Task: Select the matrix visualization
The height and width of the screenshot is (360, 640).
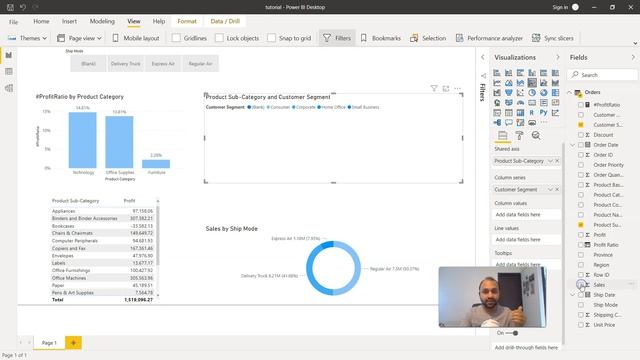Action: coord(520,113)
